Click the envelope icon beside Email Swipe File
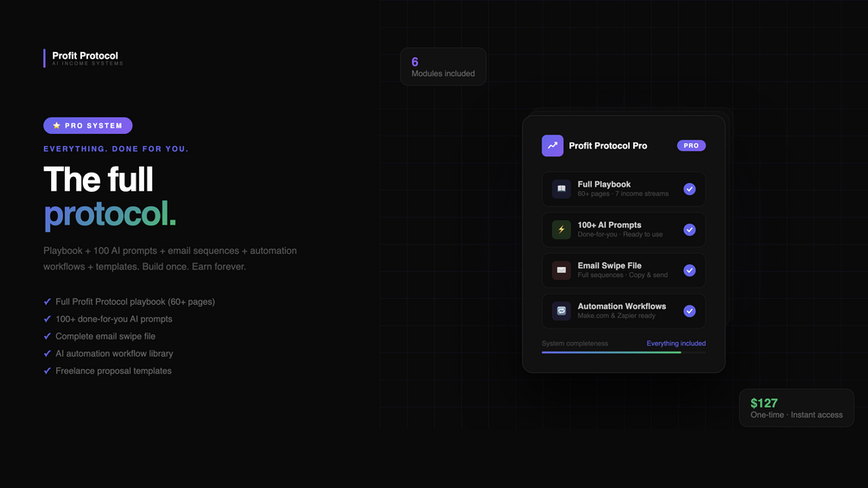868x488 pixels. [x=561, y=270]
